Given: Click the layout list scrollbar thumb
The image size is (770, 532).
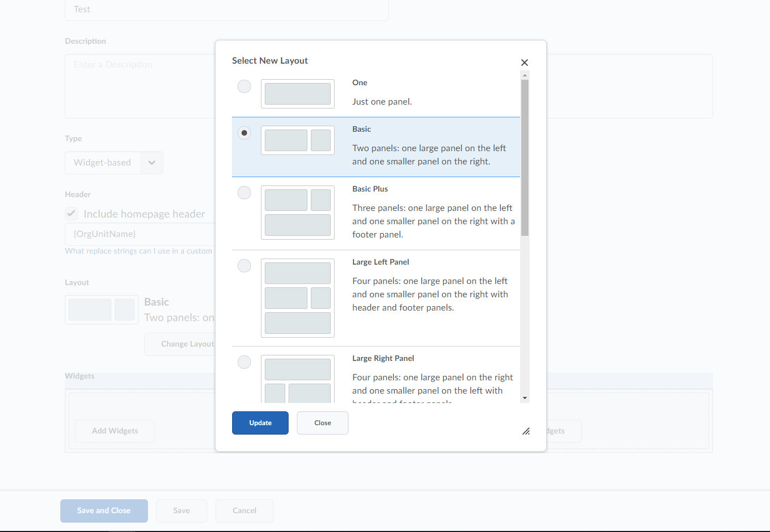Looking at the screenshot, I should (x=525, y=158).
